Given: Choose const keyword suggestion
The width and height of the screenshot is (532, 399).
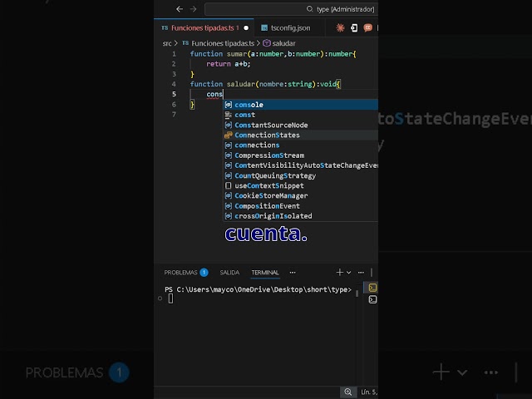Looking at the screenshot, I should 300,115.
